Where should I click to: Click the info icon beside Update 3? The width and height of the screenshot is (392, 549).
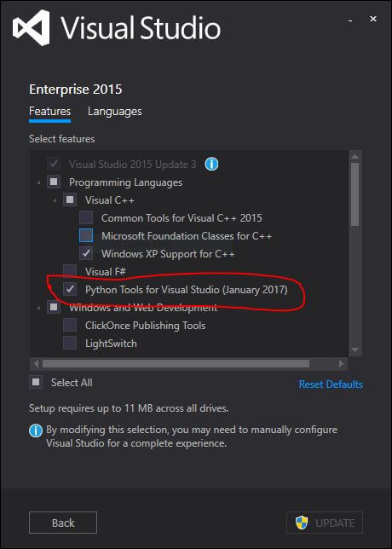click(211, 164)
